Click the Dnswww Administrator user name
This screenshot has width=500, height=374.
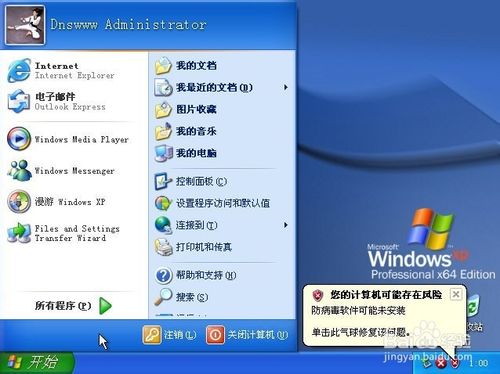pyautogui.click(x=128, y=24)
